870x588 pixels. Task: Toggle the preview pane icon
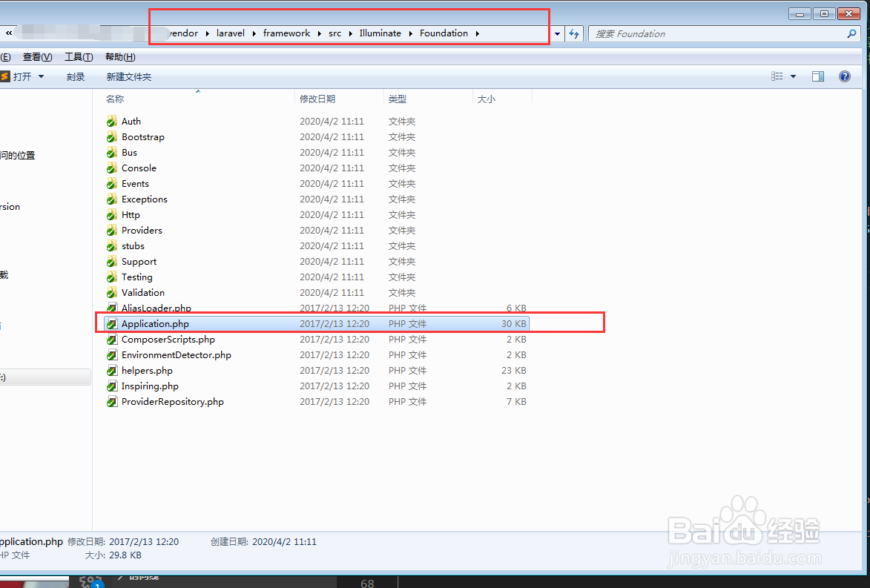(818, 76)
